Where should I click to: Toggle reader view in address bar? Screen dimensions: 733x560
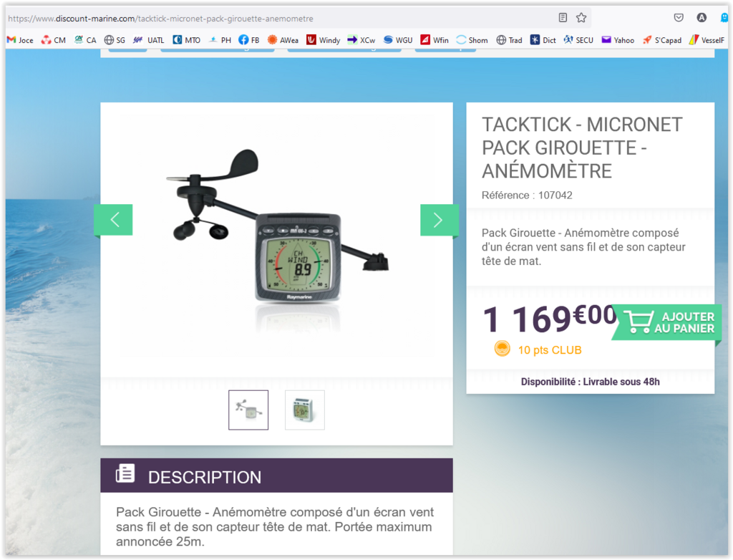563,18
